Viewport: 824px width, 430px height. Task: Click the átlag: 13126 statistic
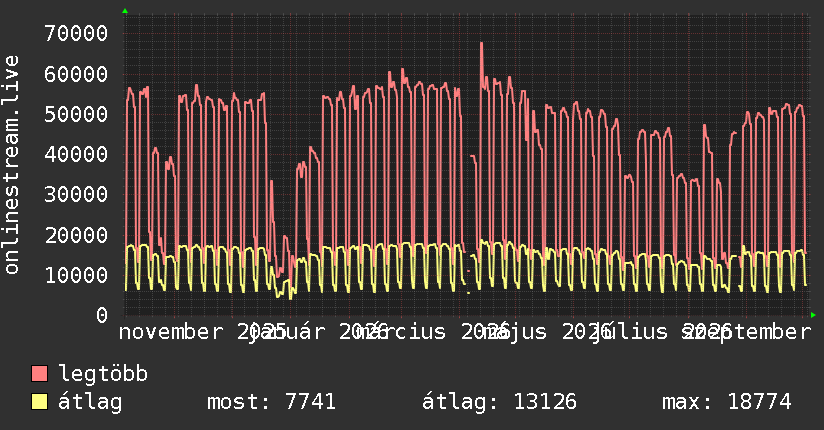point(499,402)
